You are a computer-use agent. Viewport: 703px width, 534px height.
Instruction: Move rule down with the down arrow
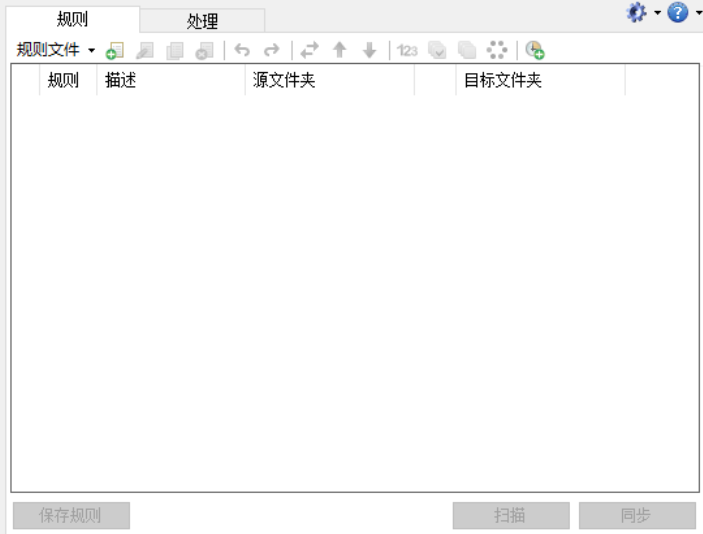tap(369, 50)
